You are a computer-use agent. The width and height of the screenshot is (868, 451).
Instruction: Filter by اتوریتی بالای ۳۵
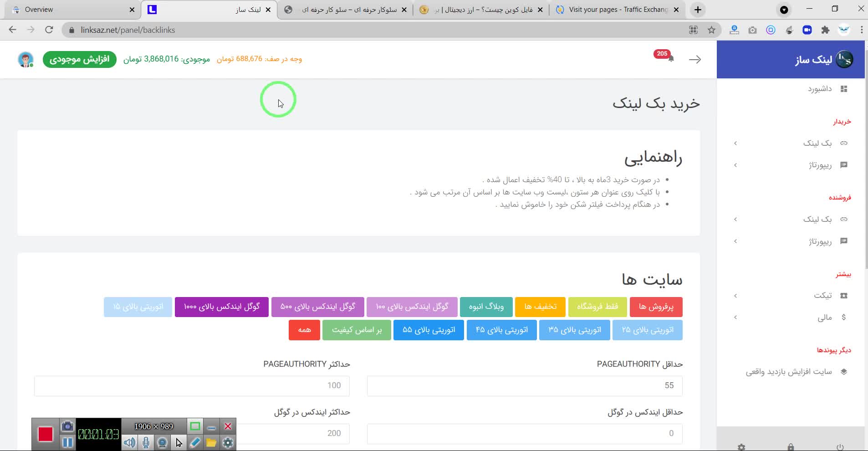[575, 330]
